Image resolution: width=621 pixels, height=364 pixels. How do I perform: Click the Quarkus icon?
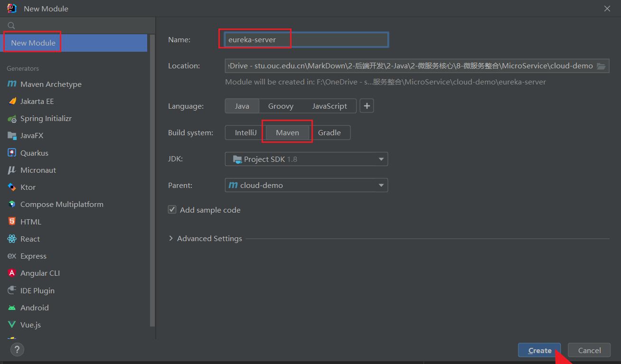click(x=12, y=153)
